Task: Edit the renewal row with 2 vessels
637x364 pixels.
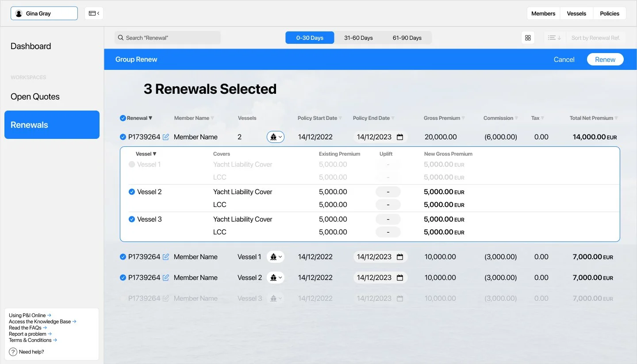Action: 166,137
